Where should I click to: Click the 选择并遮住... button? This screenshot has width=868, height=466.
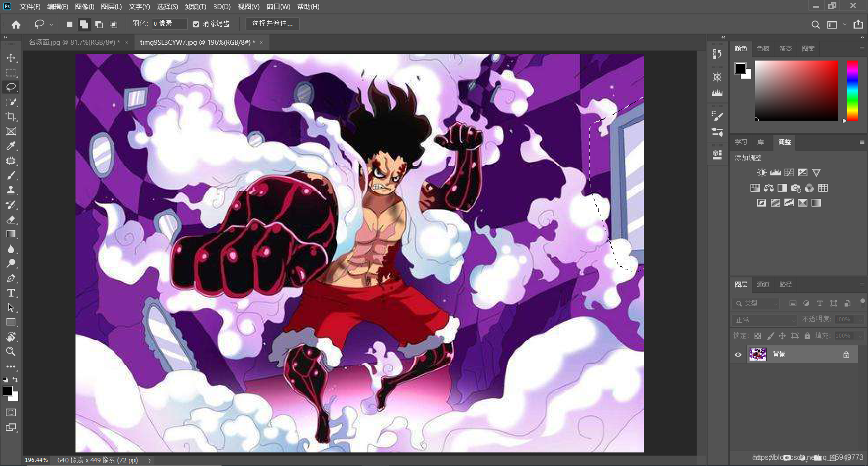[x=272, y=24]
